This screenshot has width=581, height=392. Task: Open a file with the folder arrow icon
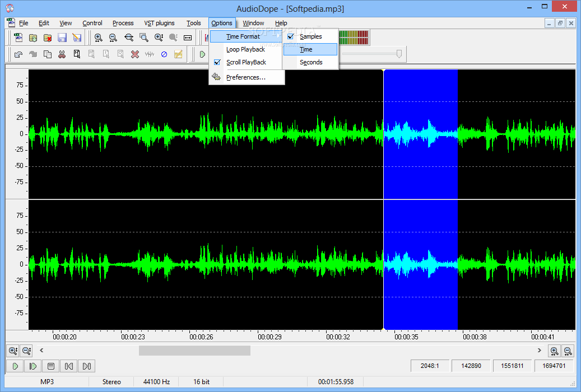[33, 38]
